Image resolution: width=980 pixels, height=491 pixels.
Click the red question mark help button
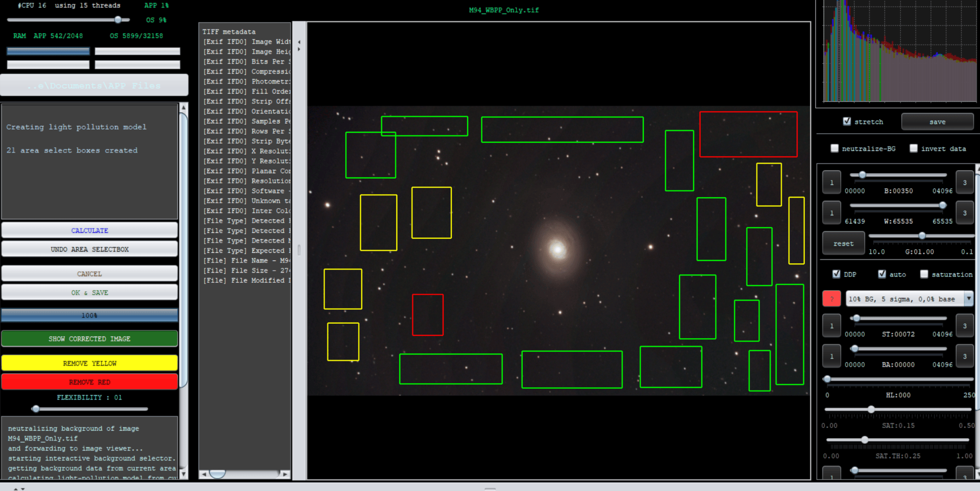pos(831,299)
